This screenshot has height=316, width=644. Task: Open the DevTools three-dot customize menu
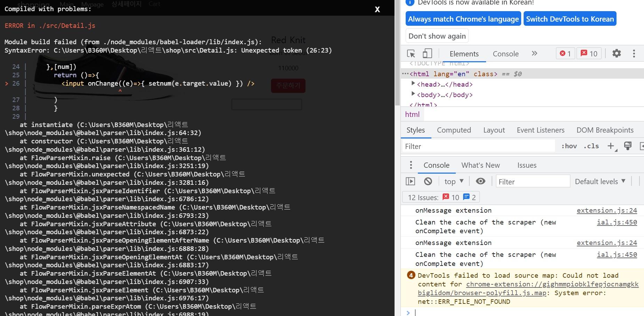pyautogui.click(x=634, y=53)
